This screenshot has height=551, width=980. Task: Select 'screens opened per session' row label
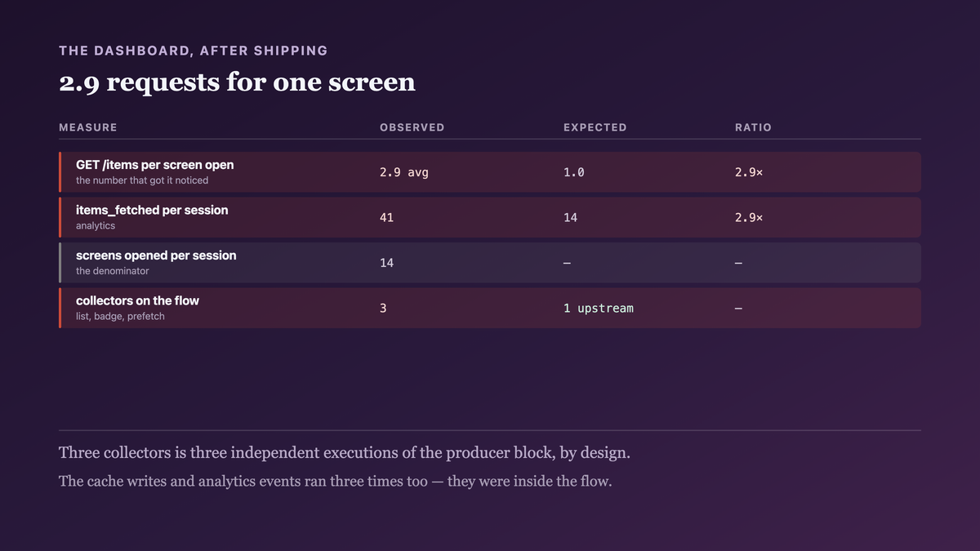click(156, 256)
